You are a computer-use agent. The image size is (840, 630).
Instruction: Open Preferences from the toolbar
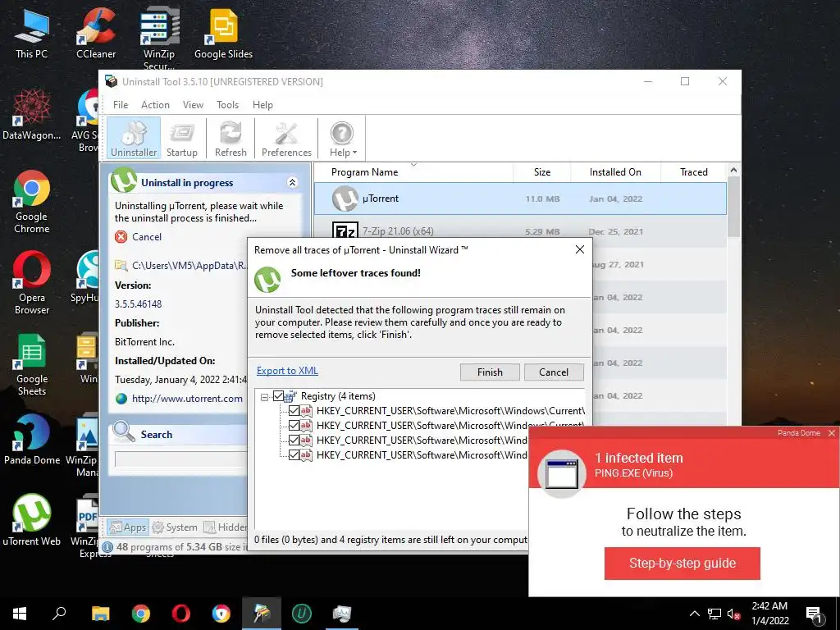286,138
